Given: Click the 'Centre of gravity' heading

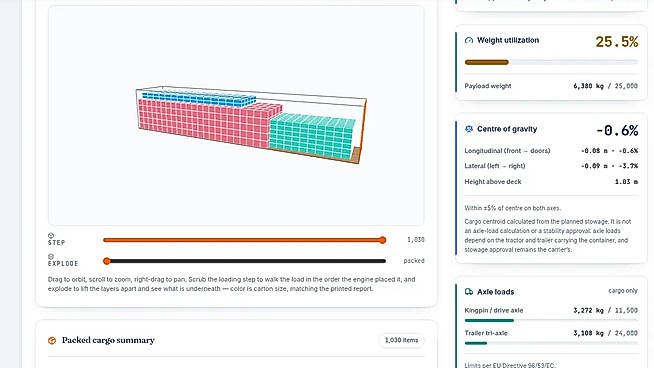Looking at the screenshot, I should pyautogui.click(x=507, y=129).
